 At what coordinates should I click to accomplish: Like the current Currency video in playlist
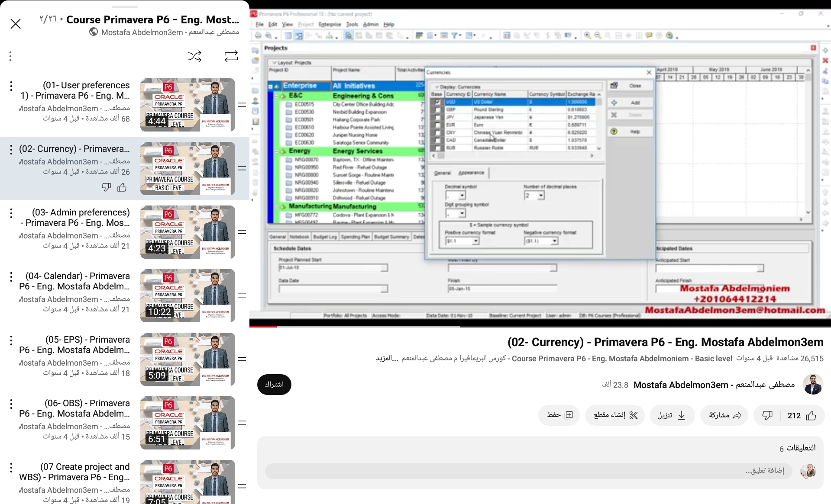click(122, 187)
